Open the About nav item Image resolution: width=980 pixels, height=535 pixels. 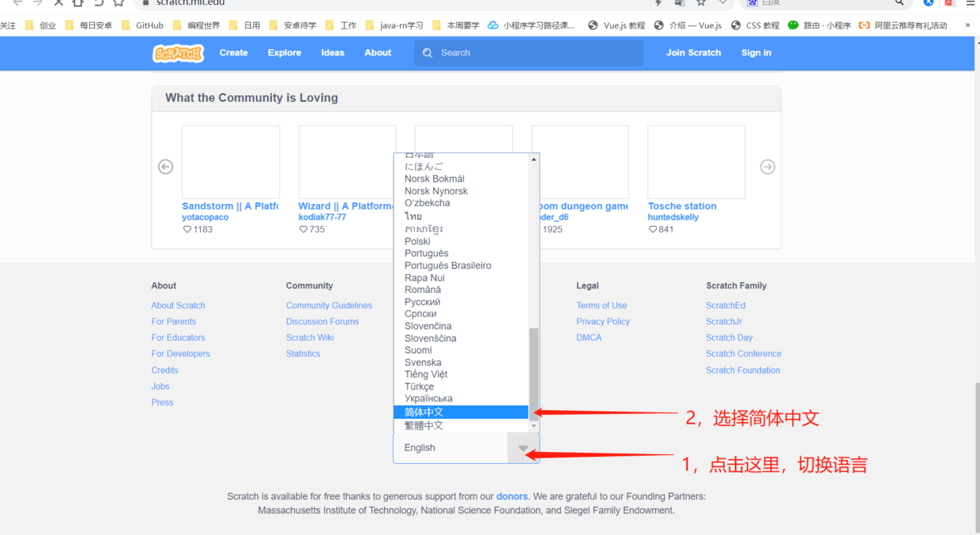(378, 53)
